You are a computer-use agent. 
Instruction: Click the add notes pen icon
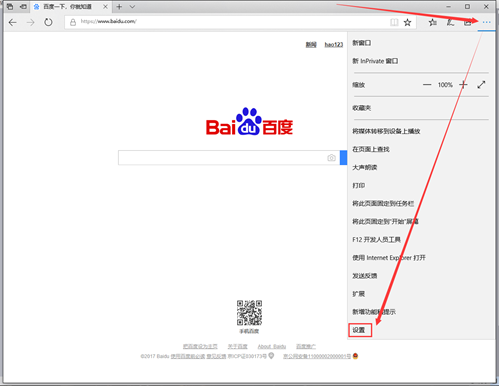[x=450, y=22]
